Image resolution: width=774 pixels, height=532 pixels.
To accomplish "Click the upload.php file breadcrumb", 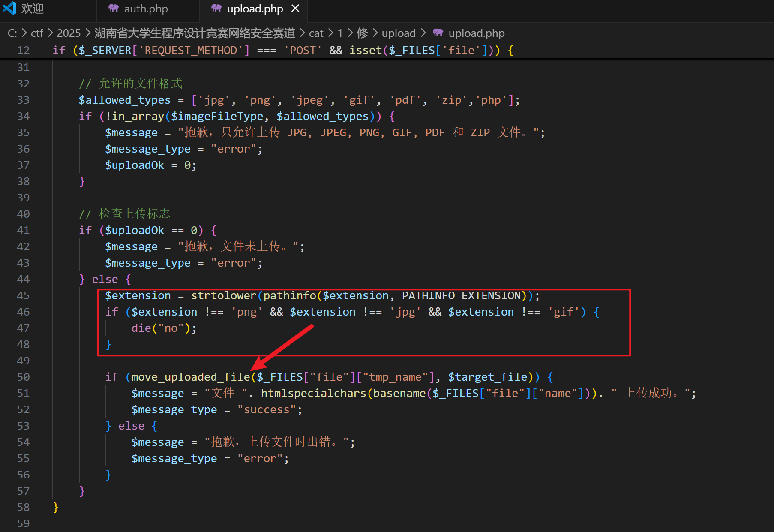I will [476, 33].
